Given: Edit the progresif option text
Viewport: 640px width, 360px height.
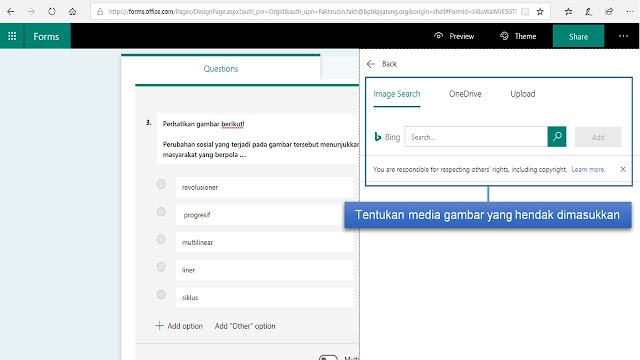Looking at the screenshot, I should [264, 215].
